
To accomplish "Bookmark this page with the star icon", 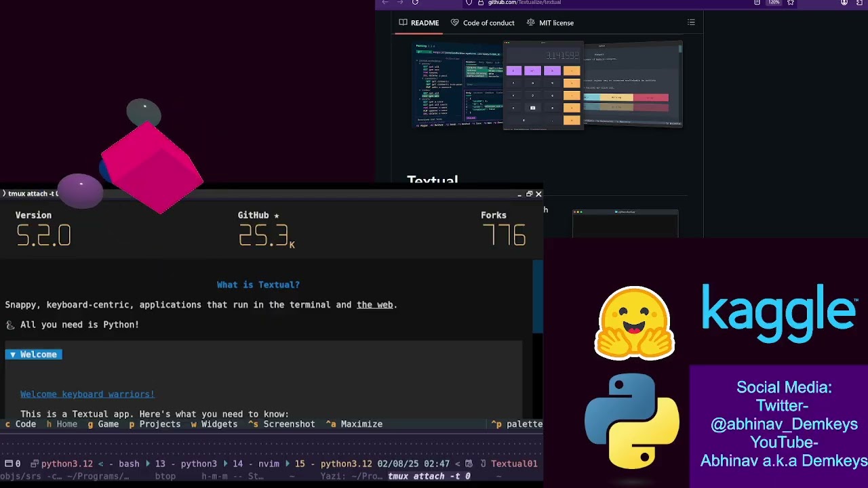I will (x=791, y=3).
